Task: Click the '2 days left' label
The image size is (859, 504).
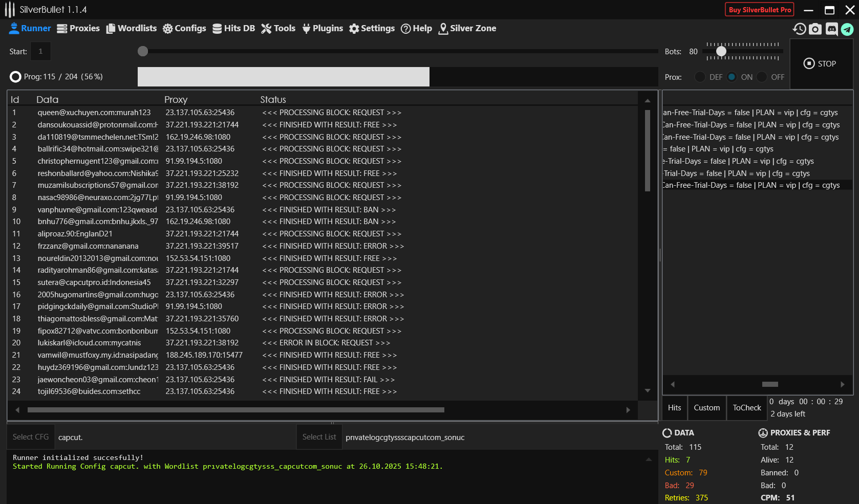Action: point(788,414)
